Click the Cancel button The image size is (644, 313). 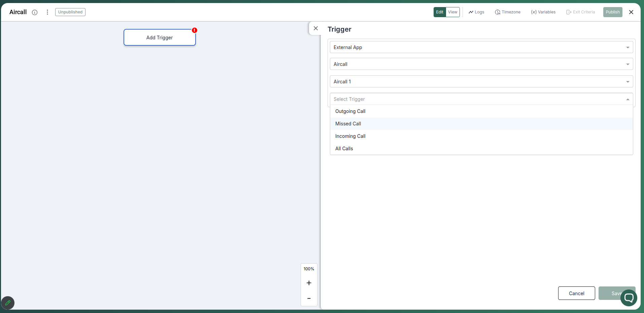[x=576, y=293]
